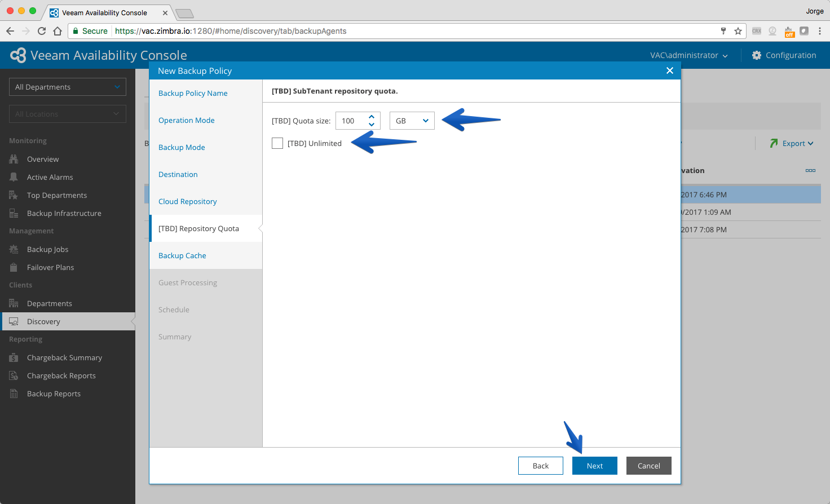Expand the All Departments dropdown
The image size is (830, 504).
68,87
